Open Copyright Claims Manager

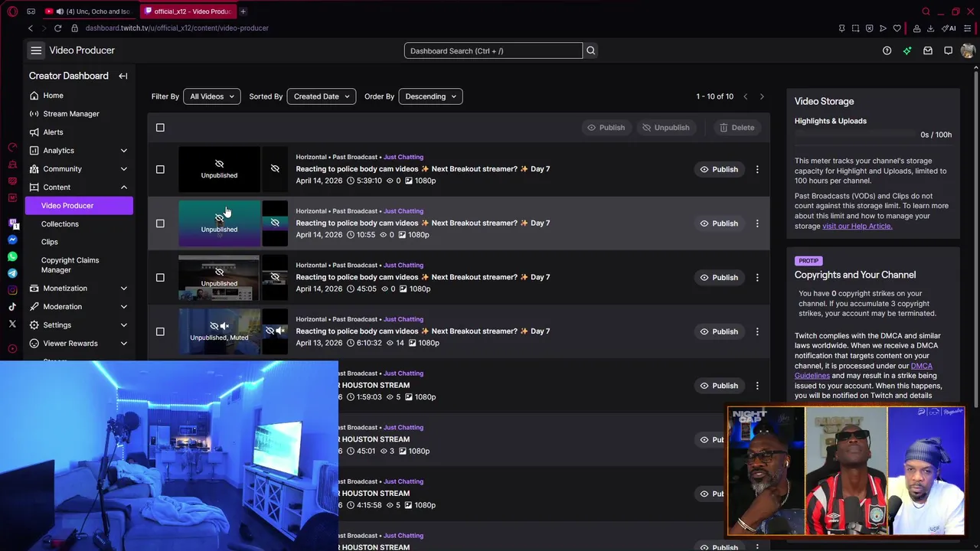pyautogui.click(x=70, y=265)
